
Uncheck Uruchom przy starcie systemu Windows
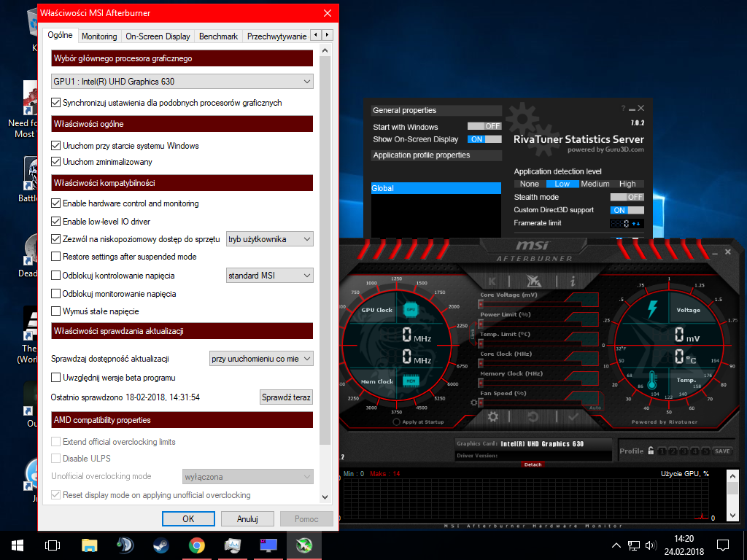pos(55,145)
